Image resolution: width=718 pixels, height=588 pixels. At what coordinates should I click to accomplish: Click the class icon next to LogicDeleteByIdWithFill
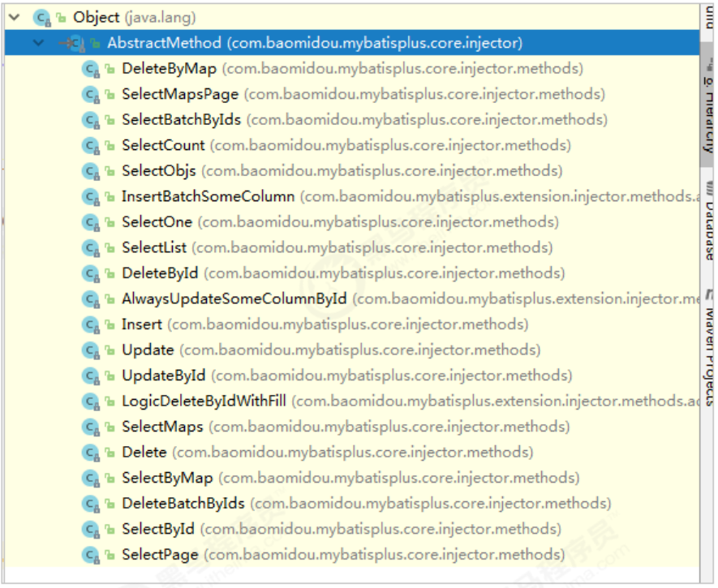pos(89,401)
